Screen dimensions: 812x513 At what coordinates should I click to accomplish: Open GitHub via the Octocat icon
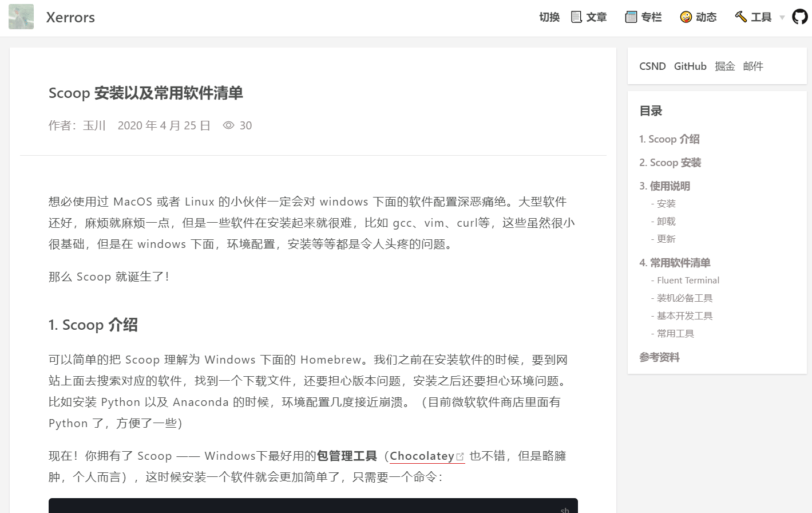(x=800, y=17)
